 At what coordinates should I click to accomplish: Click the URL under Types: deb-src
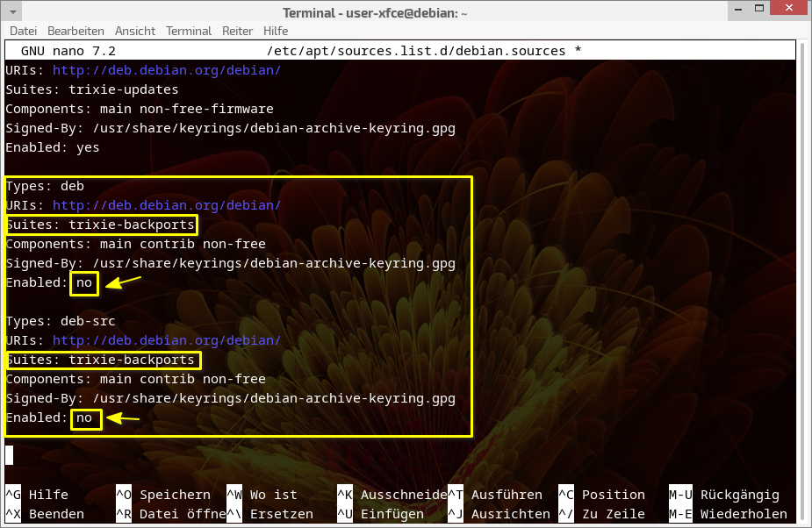pyautogui.click(x=167, y=340)
